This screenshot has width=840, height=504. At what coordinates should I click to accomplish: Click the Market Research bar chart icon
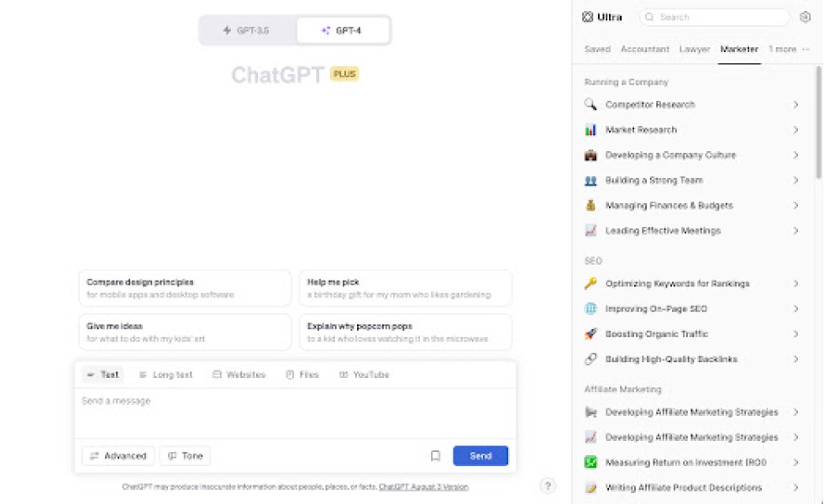(591, 129)
